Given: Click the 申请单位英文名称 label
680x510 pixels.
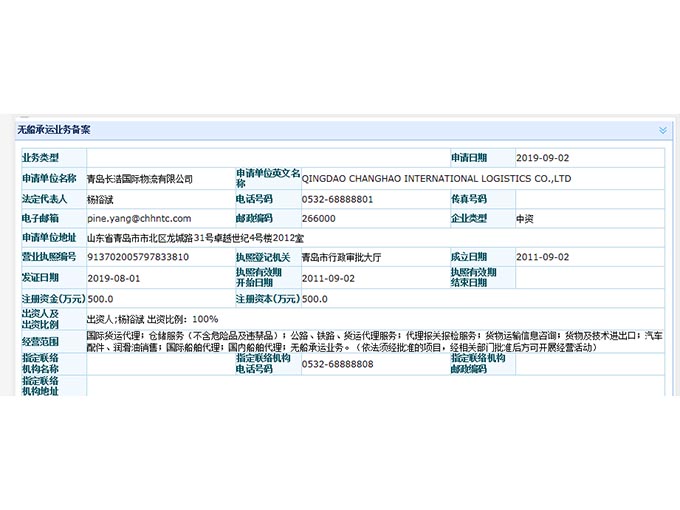Looking at the screenshot, I should point(268,178).
